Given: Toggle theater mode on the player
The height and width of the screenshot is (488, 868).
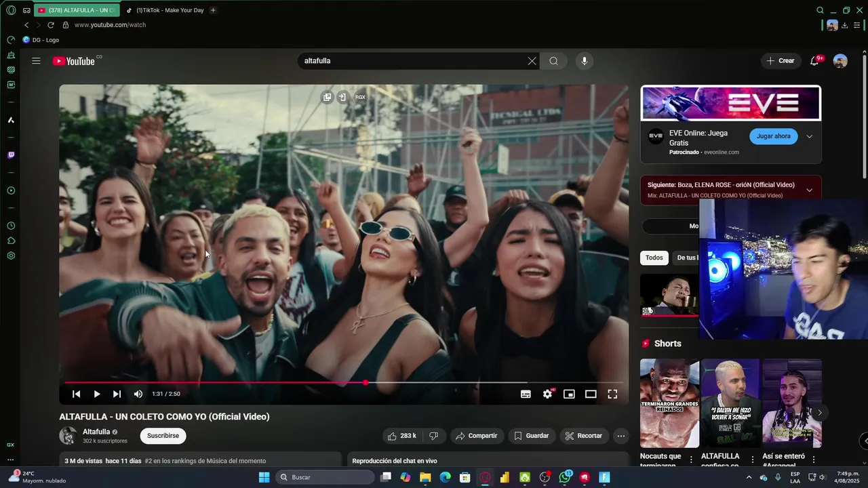Looking at the screenshot, I should pos(591,394).
